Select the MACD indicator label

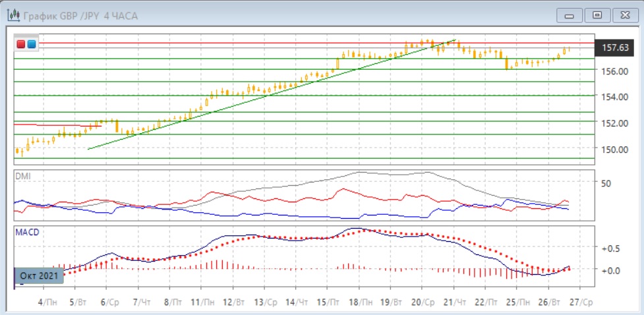(x=26, y=233)
